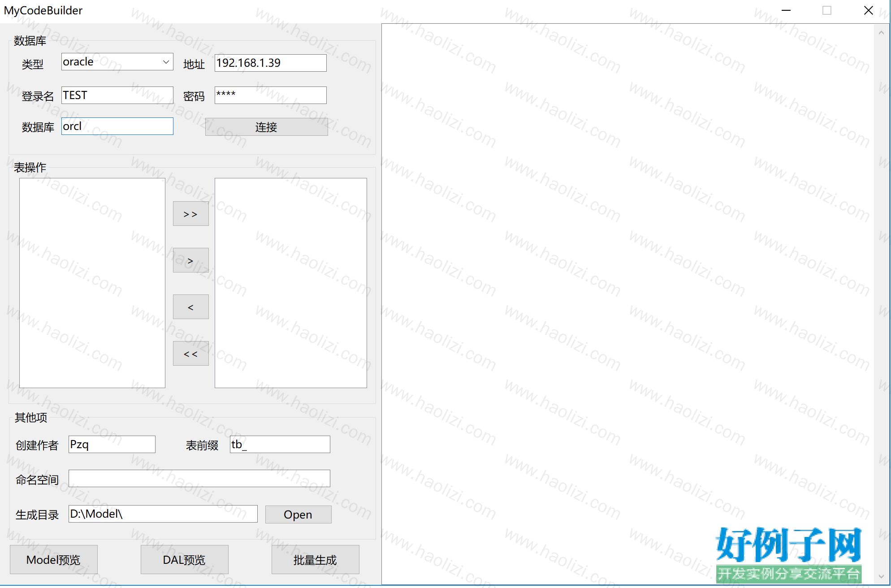Minimize the MyCodeBuilder window
Image resolution: width=891 pixels, height=588 pixels.
click(x=786, y=10)
